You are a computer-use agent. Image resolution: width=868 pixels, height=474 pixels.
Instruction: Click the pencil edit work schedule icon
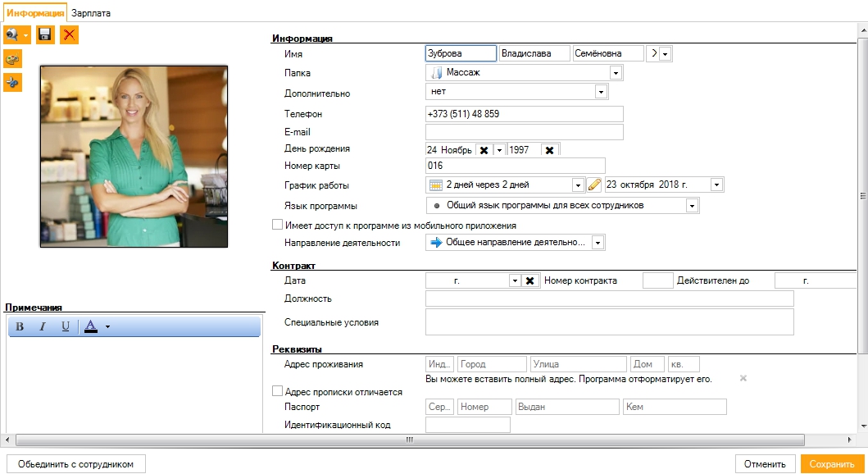click(595, 185)
